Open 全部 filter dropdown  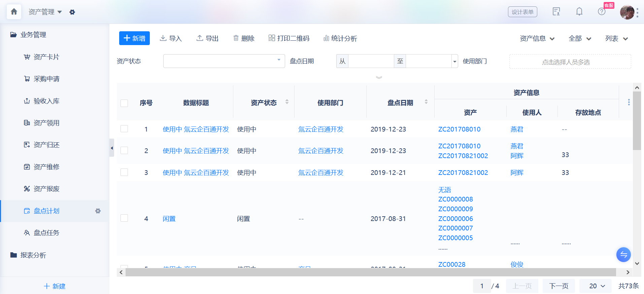click(x=580, y=38)
